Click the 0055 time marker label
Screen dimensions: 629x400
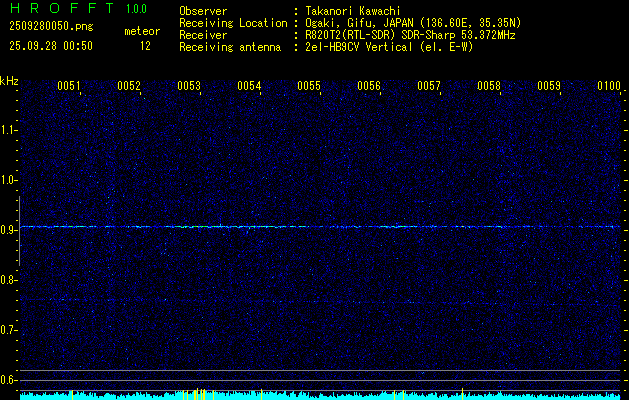[309, 86]
